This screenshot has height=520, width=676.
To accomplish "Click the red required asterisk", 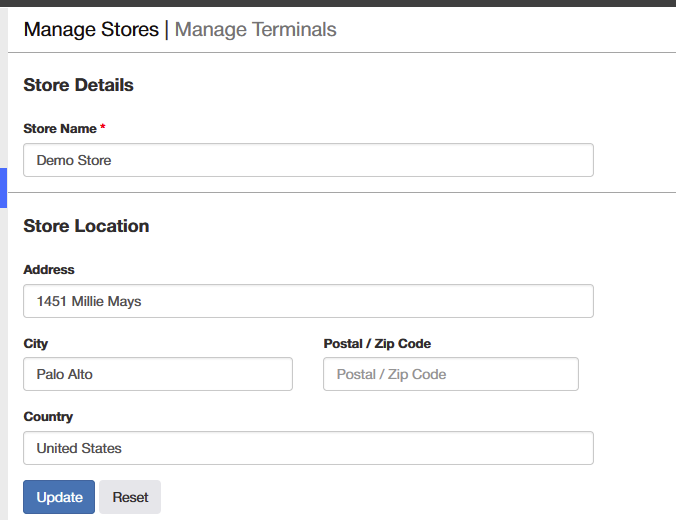I will point(103,126).
